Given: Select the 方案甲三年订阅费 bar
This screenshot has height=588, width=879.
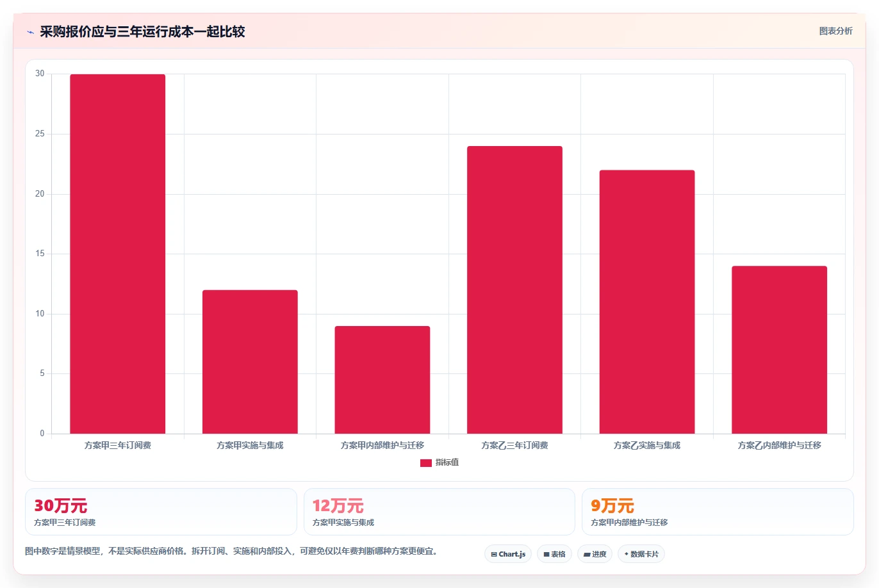Looking at the screenshot, I should pos(118,254).
